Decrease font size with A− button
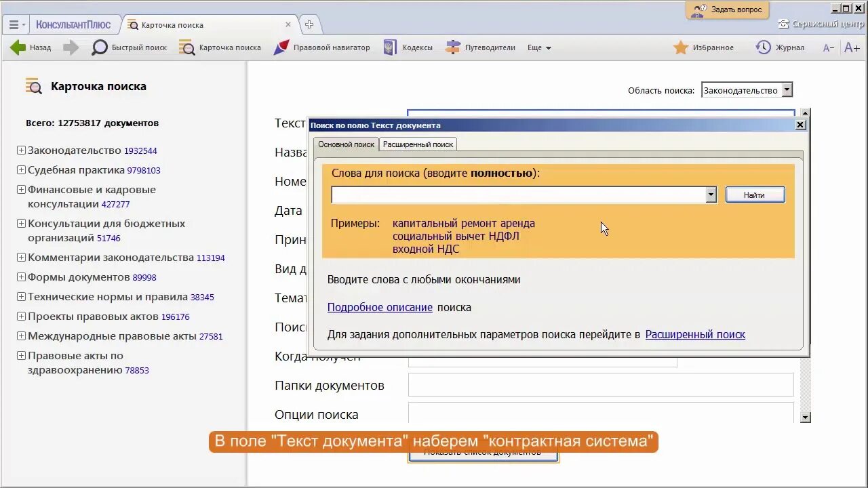Screen dimensions: 868x488 (828, 47)
